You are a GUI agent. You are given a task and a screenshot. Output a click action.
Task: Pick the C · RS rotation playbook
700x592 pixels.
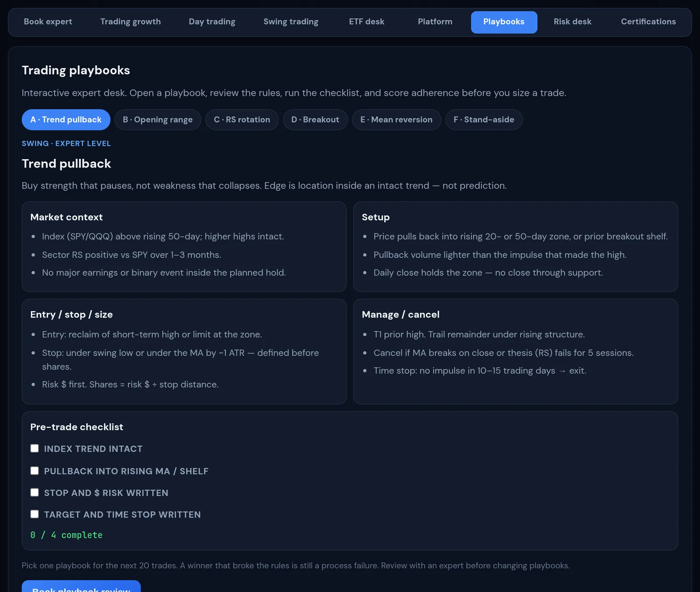point(242,119)
